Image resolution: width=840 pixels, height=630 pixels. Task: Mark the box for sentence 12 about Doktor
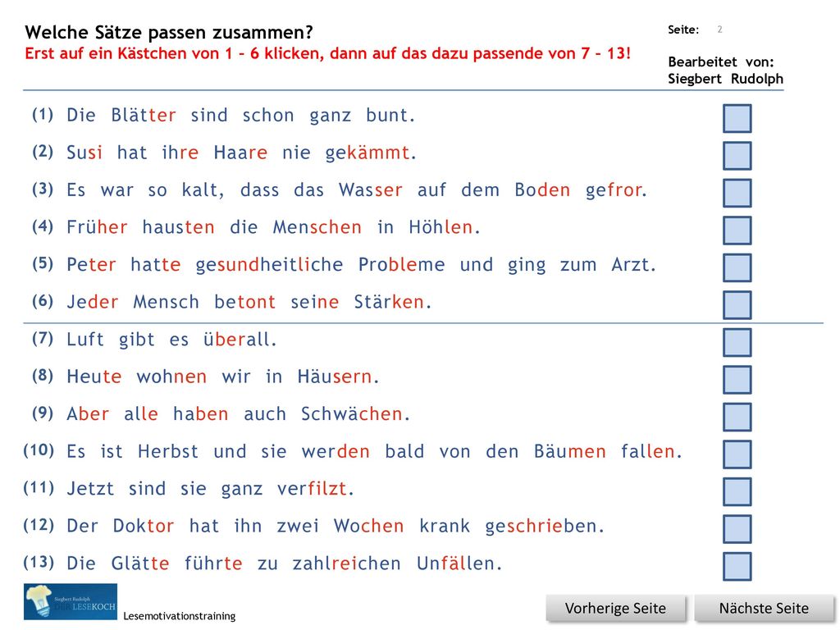pos(737,529)
